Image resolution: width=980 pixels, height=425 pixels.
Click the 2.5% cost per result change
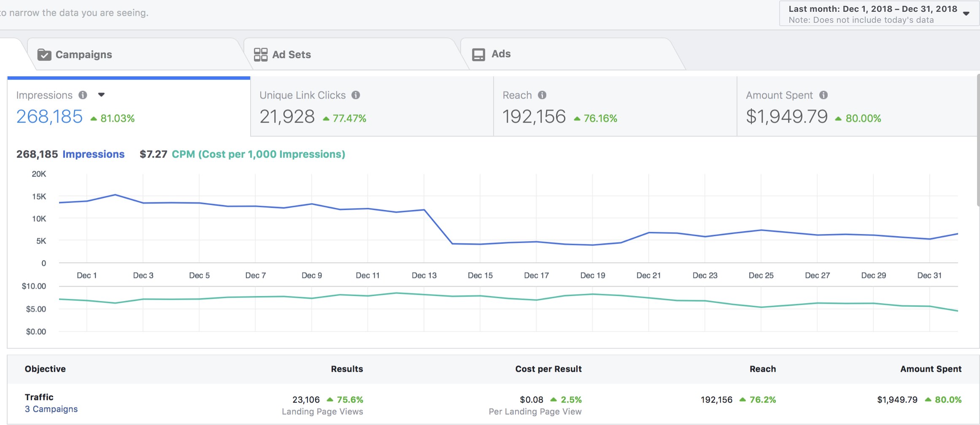566,400
